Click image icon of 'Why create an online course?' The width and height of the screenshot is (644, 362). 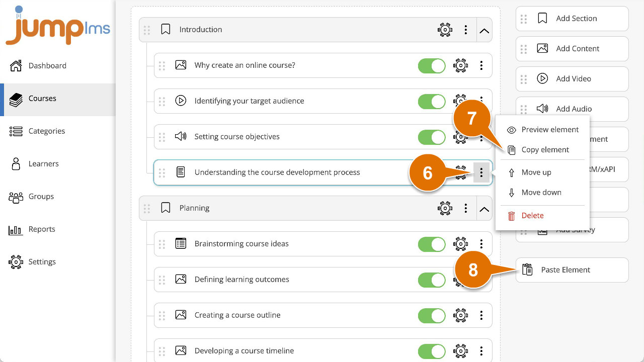tap(181, 65)
